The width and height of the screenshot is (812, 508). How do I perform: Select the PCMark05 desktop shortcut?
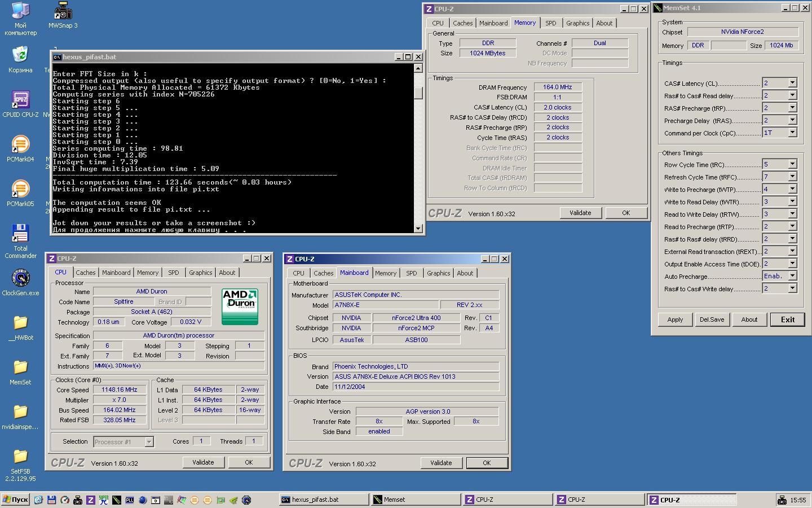[20, 194]
